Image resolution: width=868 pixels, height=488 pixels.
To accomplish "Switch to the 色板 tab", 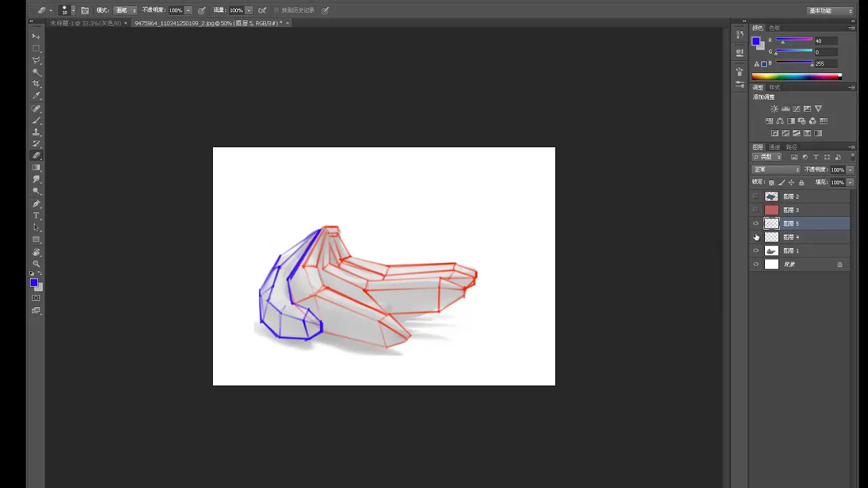I will click(x=774, y=28).
